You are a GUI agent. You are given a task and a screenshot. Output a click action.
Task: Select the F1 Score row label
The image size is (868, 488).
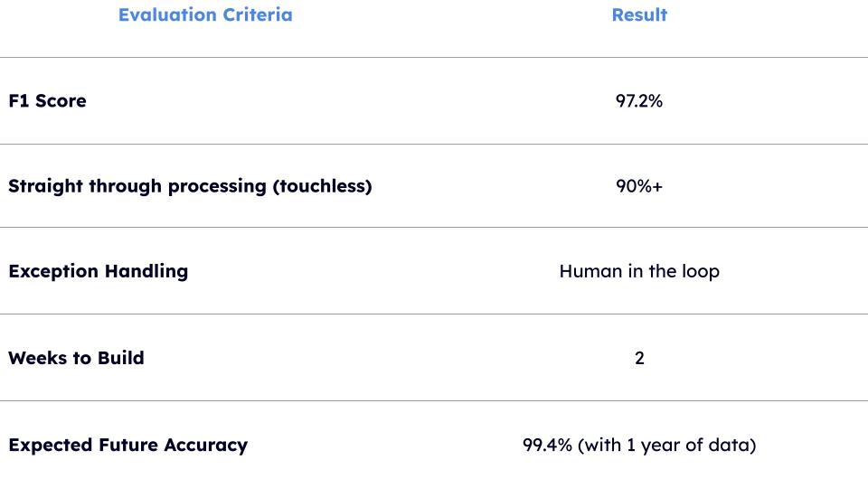(x=47, y=101)
